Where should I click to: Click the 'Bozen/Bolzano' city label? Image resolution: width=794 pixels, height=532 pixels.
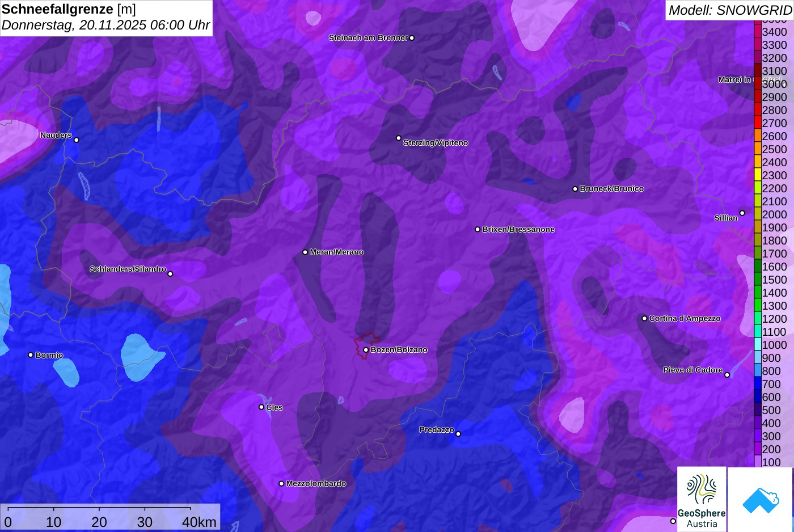(399, 350)
